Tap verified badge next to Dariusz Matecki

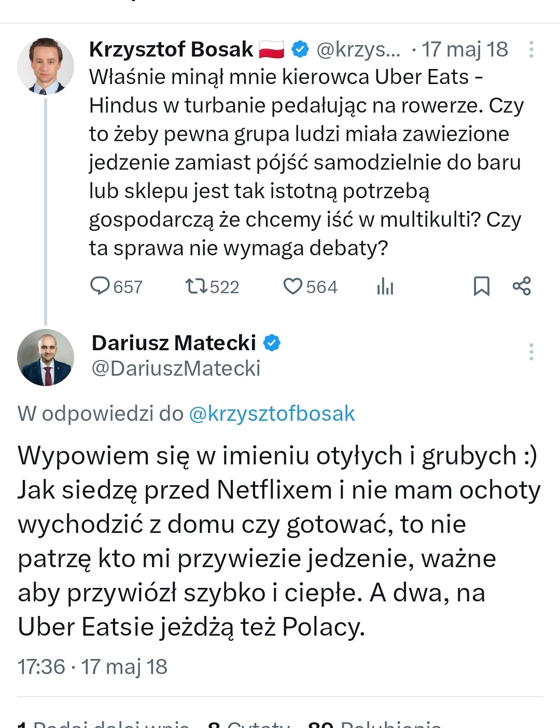[272, 343]
